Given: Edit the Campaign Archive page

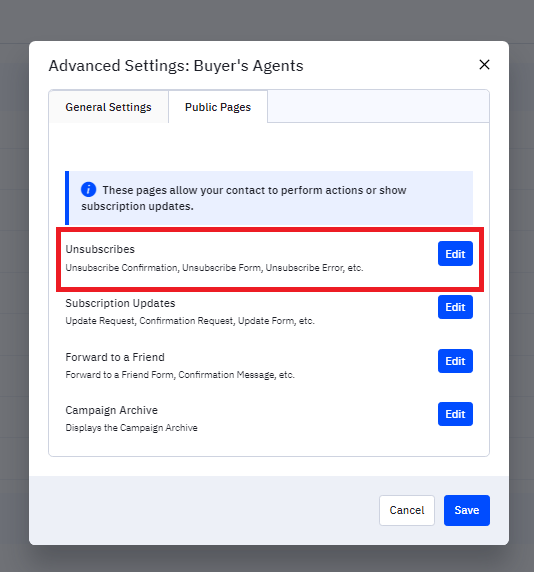Looking at the screenshot, I should point(455,414).
